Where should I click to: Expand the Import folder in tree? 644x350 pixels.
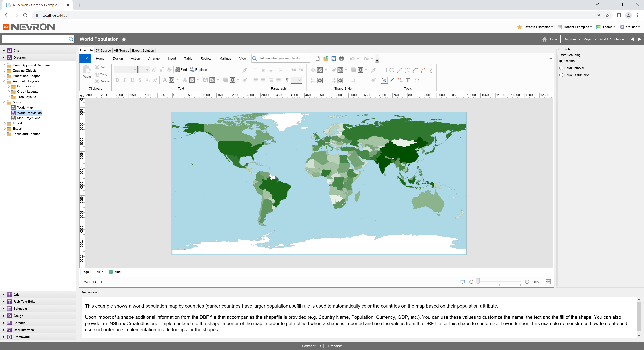4,123
